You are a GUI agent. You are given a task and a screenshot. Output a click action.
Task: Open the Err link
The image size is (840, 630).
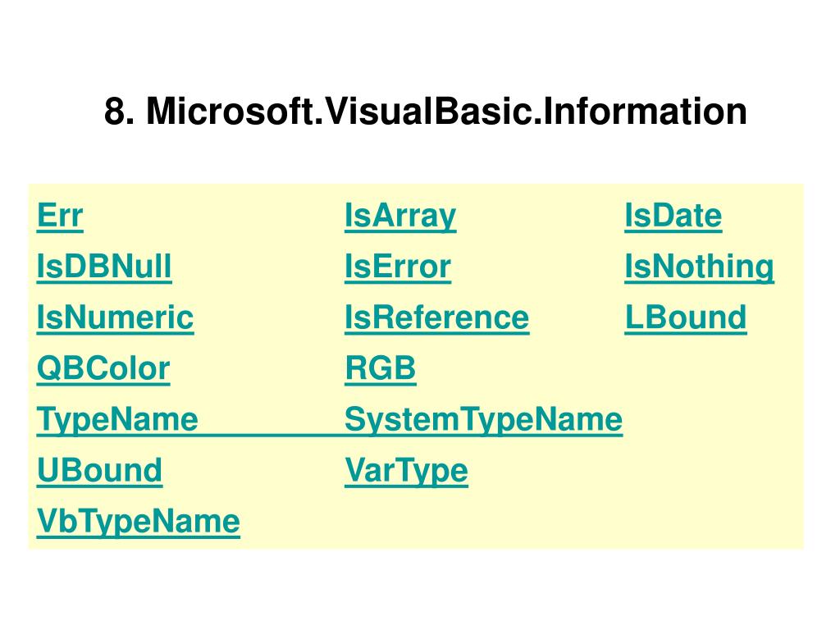pyautogui.click(x=60, y=217)
